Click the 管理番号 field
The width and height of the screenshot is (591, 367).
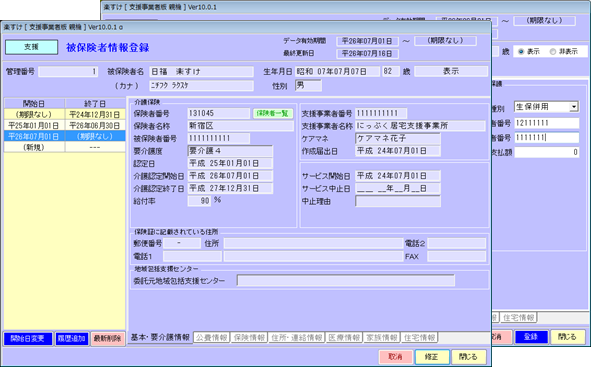coord(68,71)
